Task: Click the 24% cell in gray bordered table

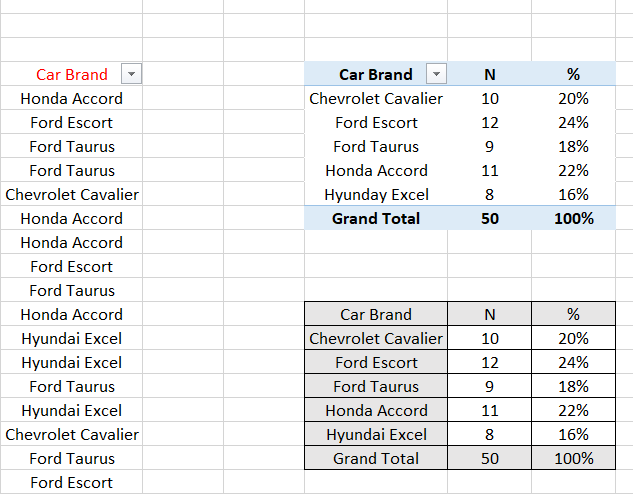Action: (573, 362)
